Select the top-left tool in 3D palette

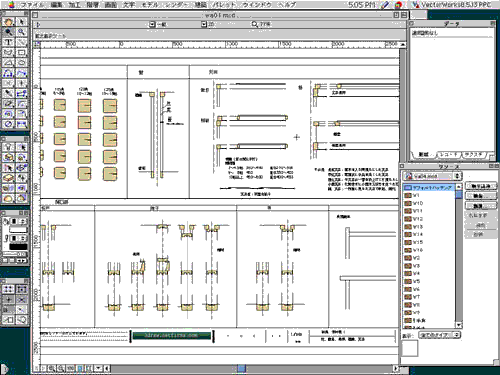(8, 147)
